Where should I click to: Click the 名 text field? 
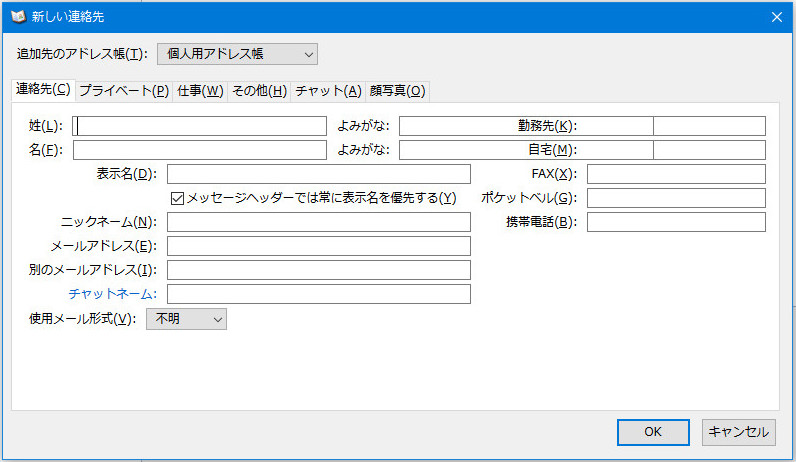[200, 150]
